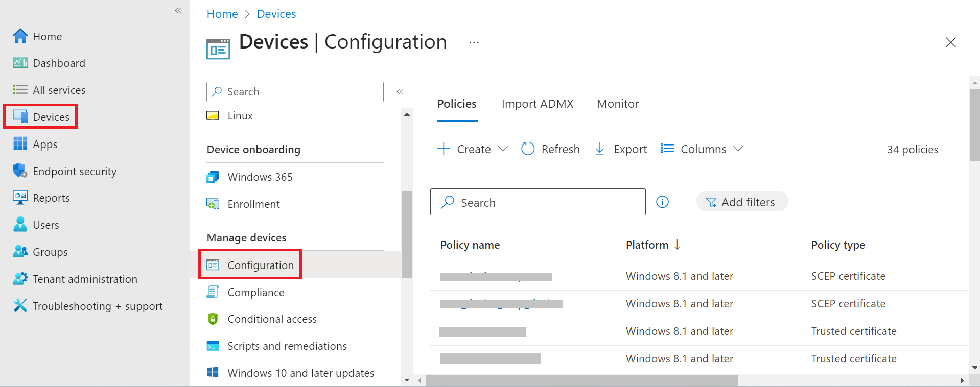Close the Devices Configuration blade
Screen dimensions: 980x387
click(951, 42)
